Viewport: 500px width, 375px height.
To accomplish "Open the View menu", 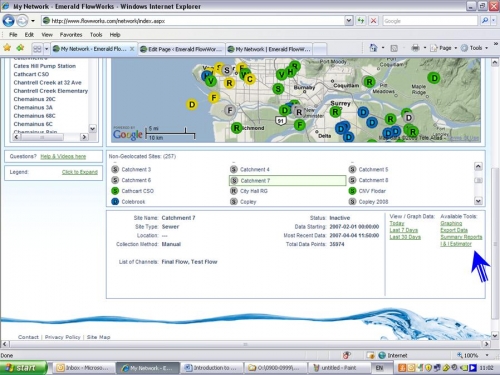I will coord(47,35).
